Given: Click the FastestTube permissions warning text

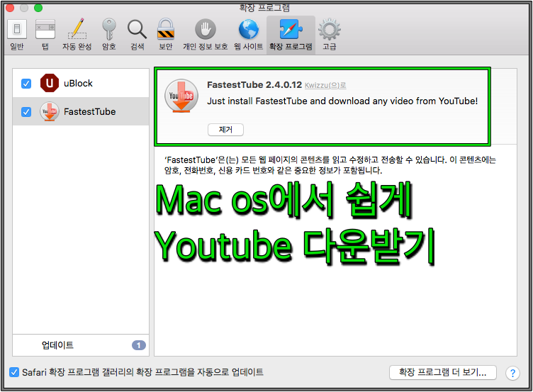Looking at the screenshot, I should coord(330,165).
